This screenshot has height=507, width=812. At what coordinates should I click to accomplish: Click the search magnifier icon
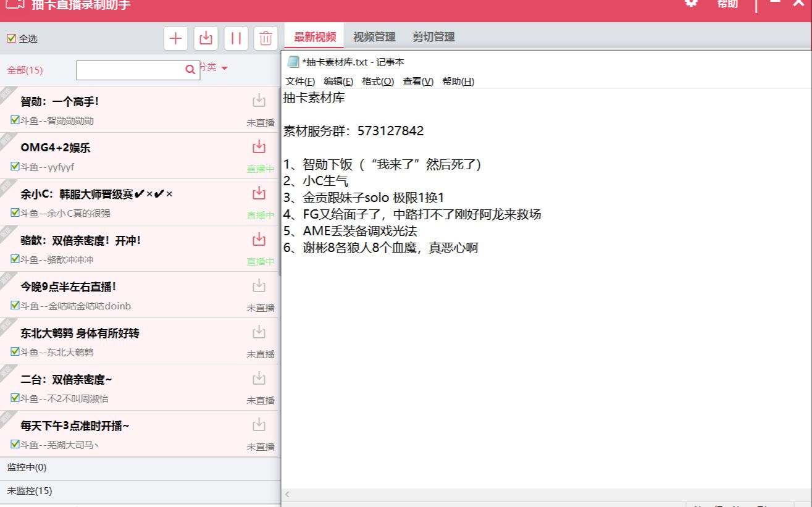click(x=190, y=70)
